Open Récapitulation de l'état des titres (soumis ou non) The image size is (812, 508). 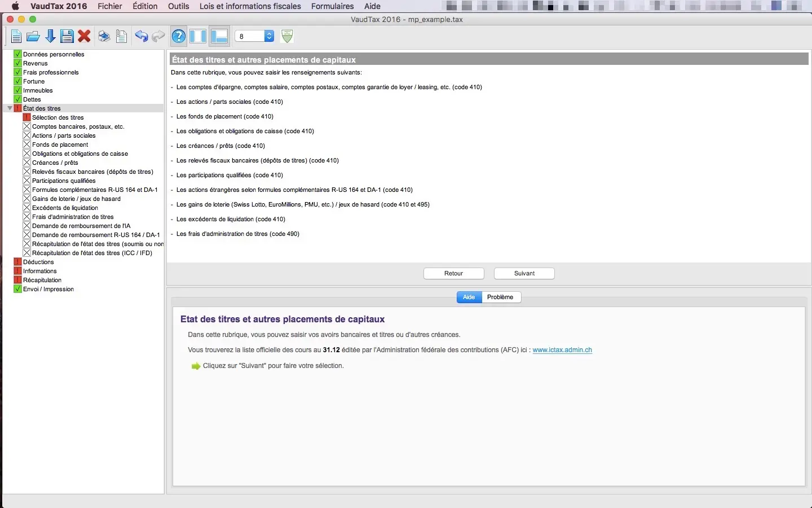[98, 244]
